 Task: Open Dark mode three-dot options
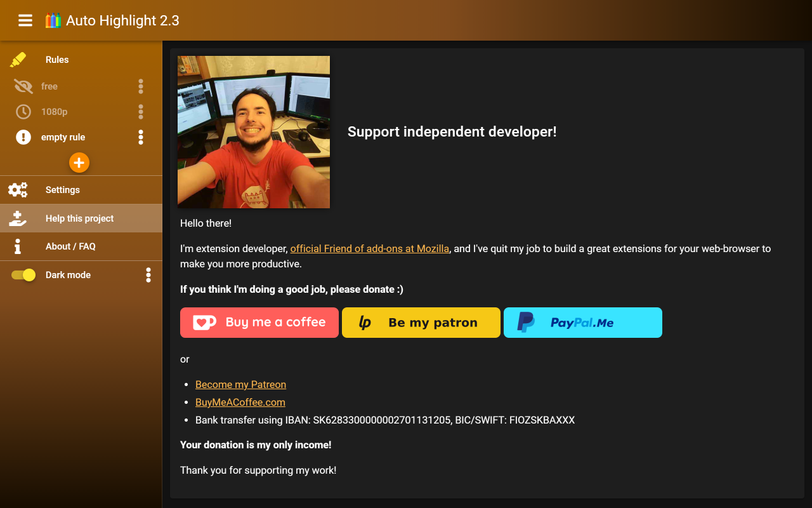148,275
